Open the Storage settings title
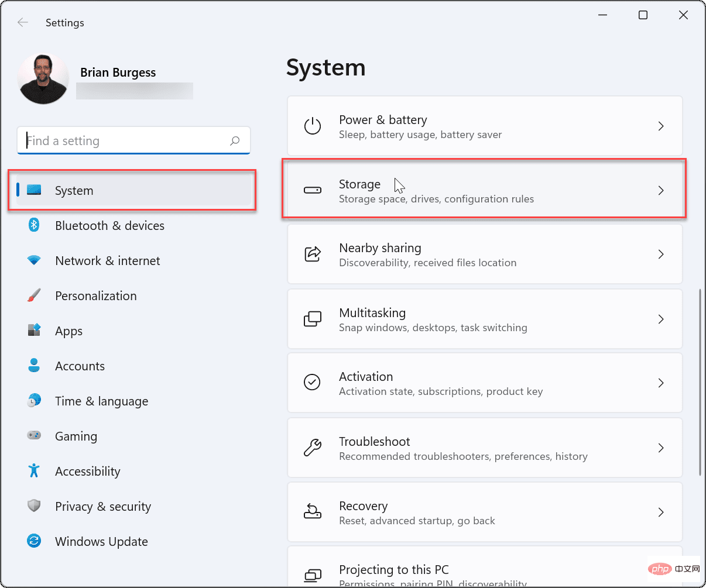 point(359,184)
